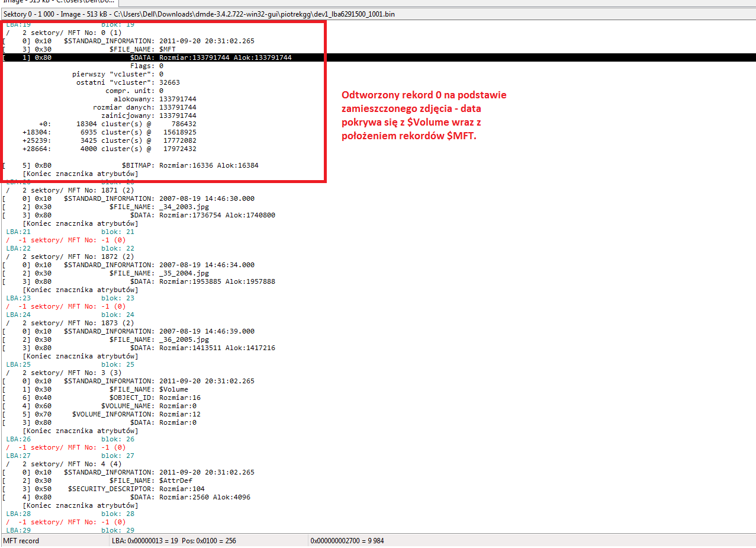The height and width of the screenshot is (548, 756).
Task: Select the MFT No: 1871 (2) record header
Action: pos(71,190)
